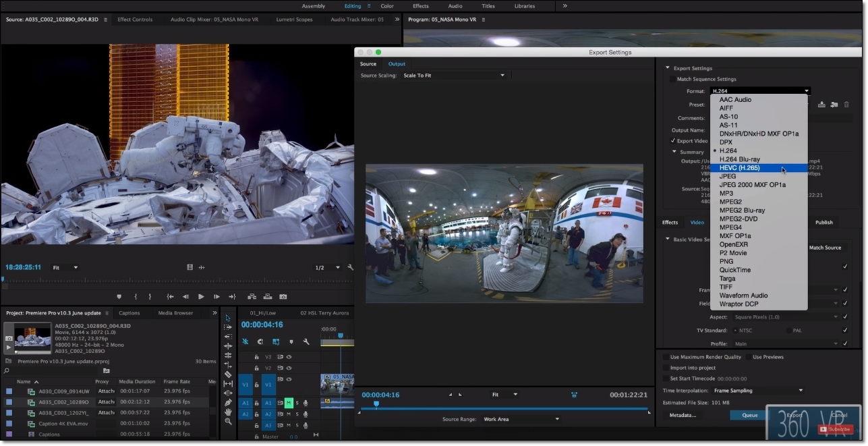Choose QuickTime from format list
Image resolution: width=868 pixels, height=446 pixels.
759,270
